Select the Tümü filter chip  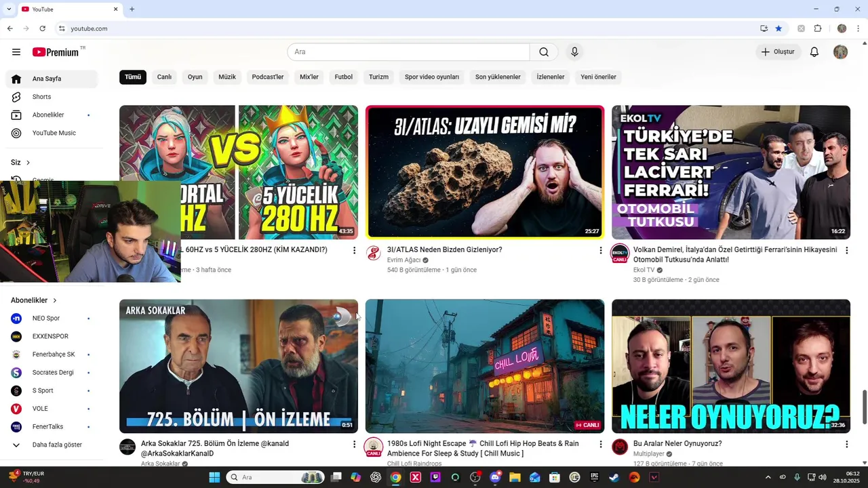(x=133, y=77)
